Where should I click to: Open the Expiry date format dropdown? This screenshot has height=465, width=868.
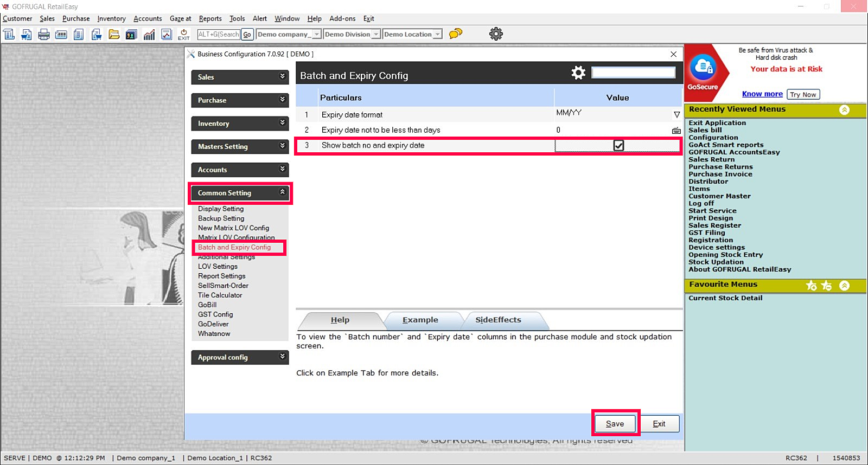tap(676, 114)
